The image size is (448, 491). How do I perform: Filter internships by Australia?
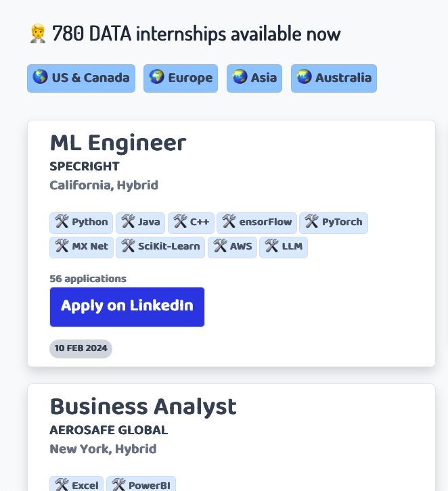pos(334,78)
